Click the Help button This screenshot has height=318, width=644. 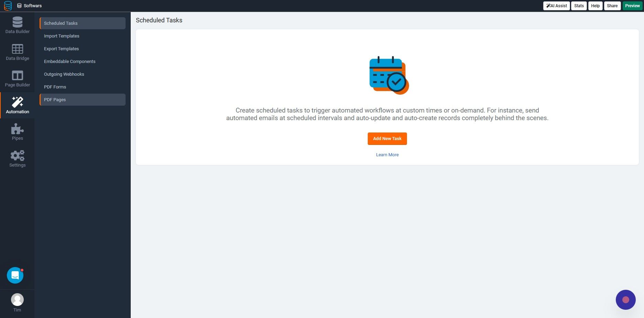(595, 6)
